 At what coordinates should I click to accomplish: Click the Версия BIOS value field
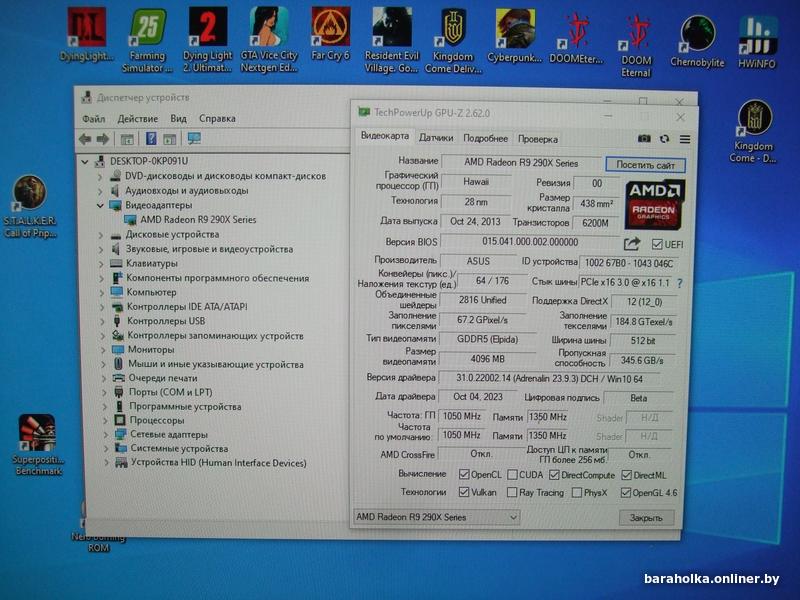pyautogui.click(x=530, y=242)
